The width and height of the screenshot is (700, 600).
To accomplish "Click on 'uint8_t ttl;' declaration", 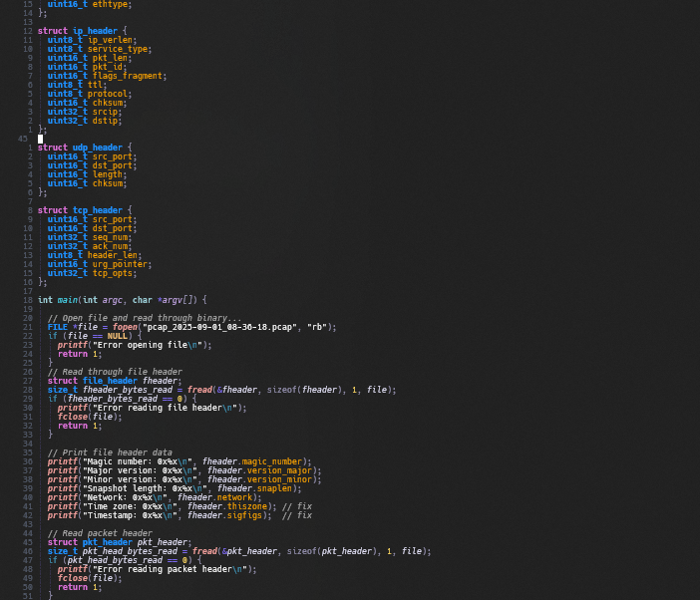I will point(77,85).
